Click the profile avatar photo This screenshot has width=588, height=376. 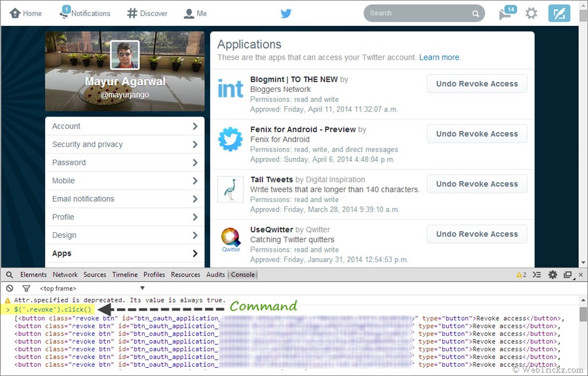coord(125,55)
